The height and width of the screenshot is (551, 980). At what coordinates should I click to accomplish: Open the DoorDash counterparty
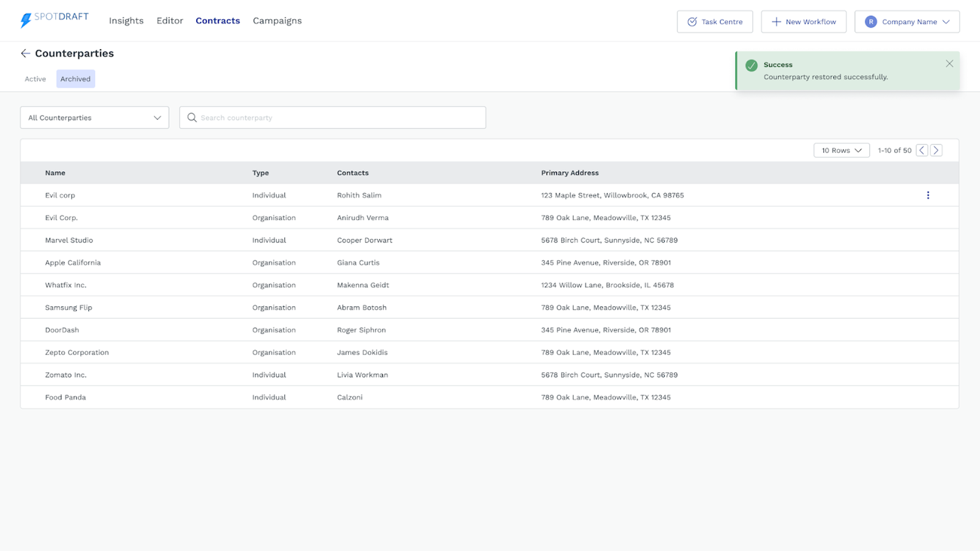coord(62,330)
